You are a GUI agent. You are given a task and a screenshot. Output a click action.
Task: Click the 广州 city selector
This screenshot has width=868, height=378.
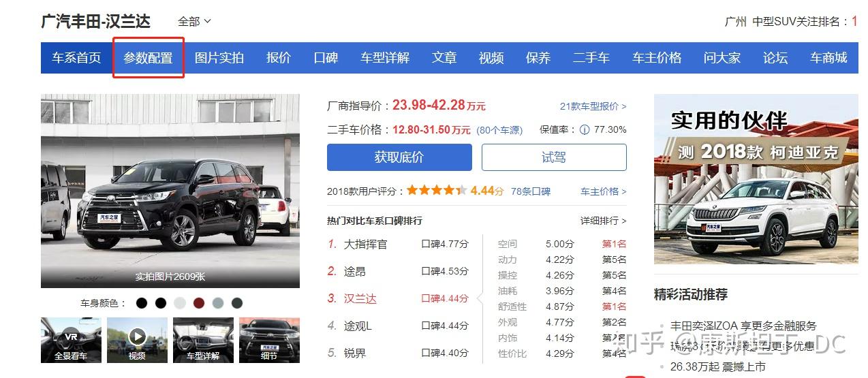tap(736, 22)
